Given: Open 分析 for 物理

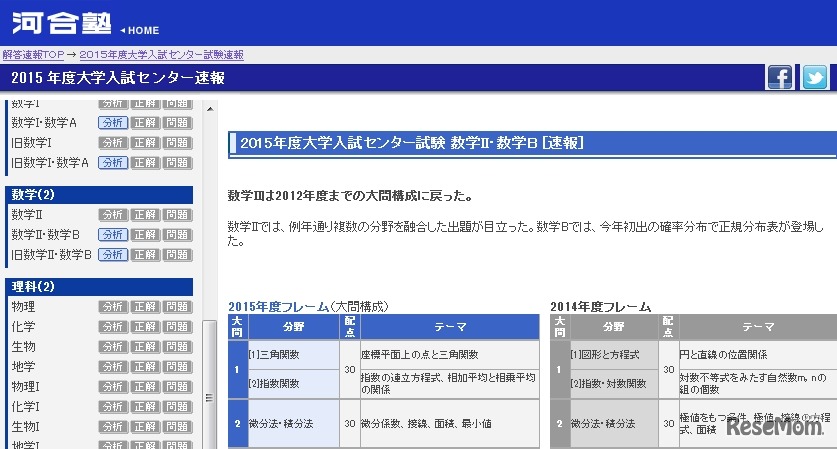Looking at the screenshot, I should click(x=113, y=306).
